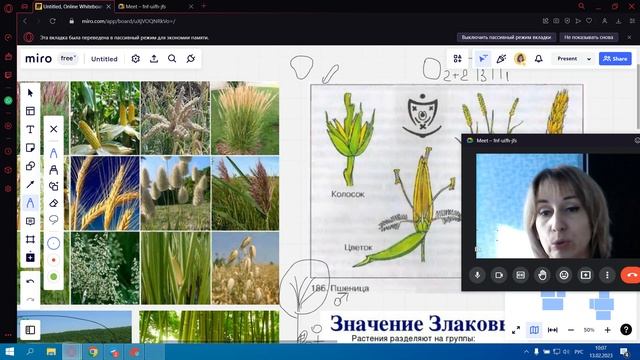640x360 pixels.
Task: Select the Shapes tool
Action: [x=30, y=166]
